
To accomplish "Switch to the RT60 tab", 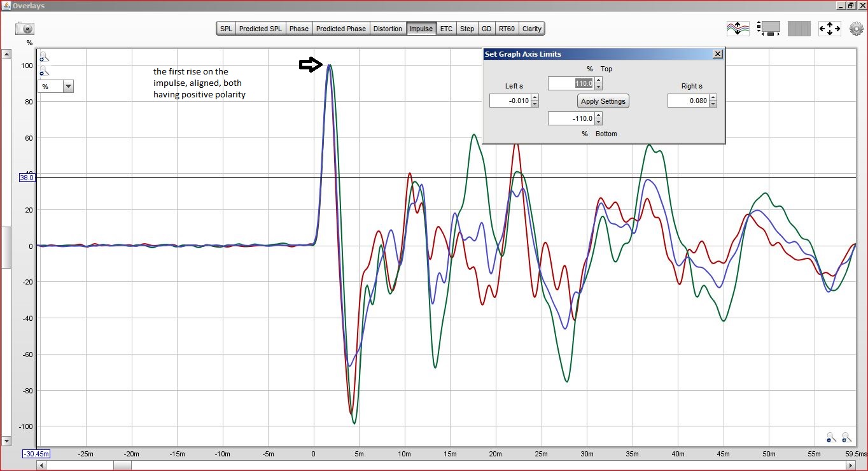I will (507, 29).
